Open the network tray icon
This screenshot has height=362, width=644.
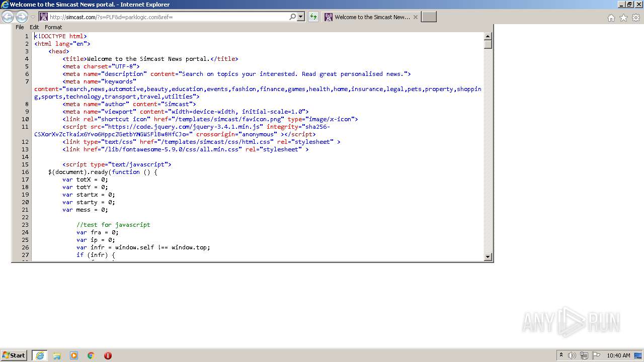584,355
